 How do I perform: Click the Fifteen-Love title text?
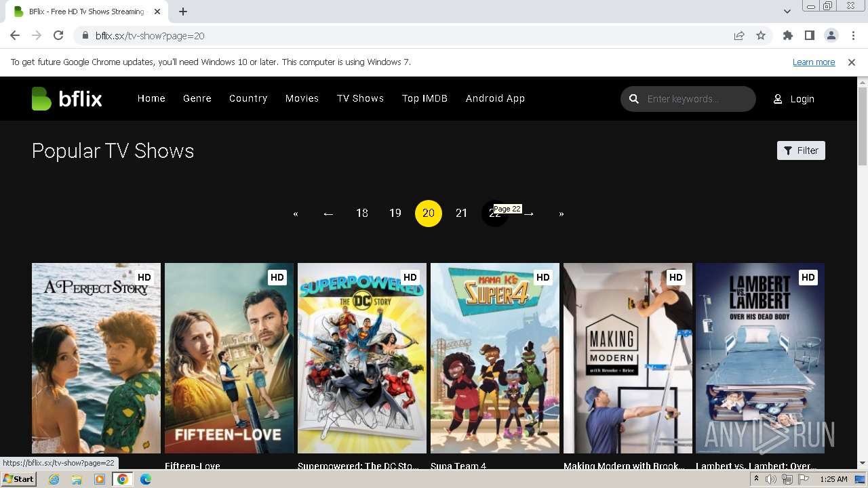(193, 466)
